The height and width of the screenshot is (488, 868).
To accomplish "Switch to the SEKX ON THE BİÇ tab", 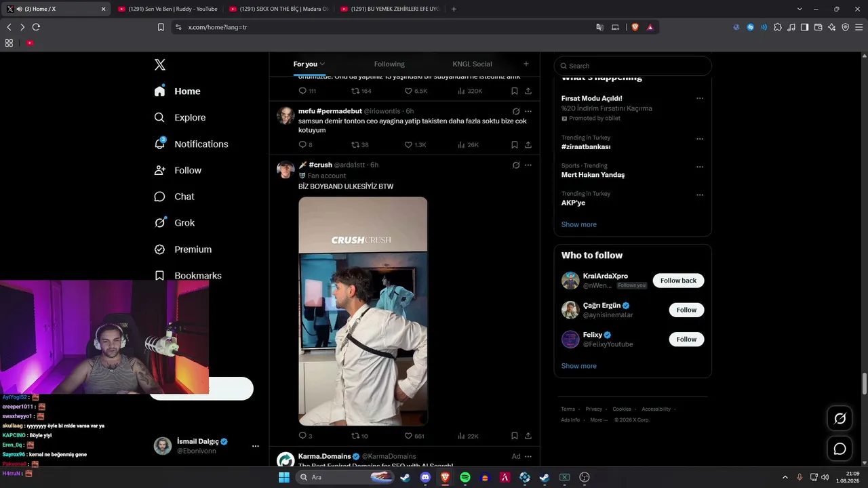I will pos(277,9).
